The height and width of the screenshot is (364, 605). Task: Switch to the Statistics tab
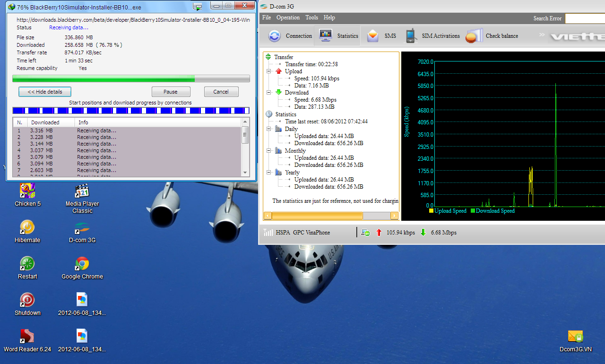338,36
